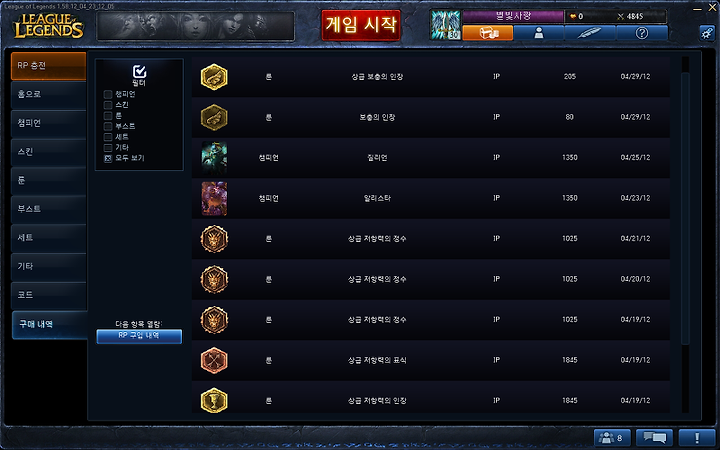Open the tools settings icon at top right
Image resolution: width=720 pixels, height=450 pixels.
[707, 33]
